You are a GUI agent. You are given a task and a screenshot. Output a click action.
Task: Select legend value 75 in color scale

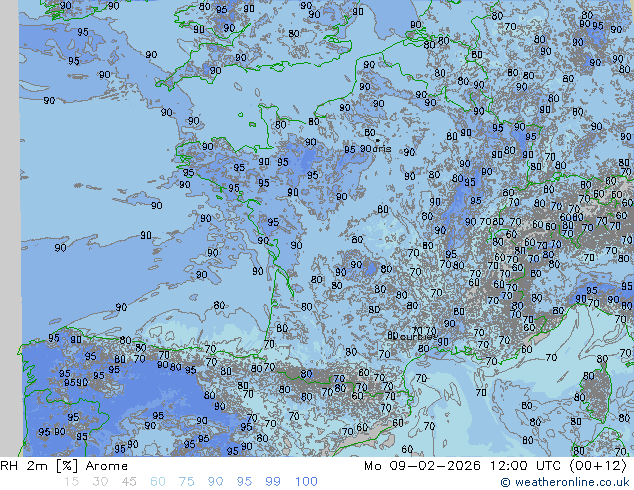186,482
